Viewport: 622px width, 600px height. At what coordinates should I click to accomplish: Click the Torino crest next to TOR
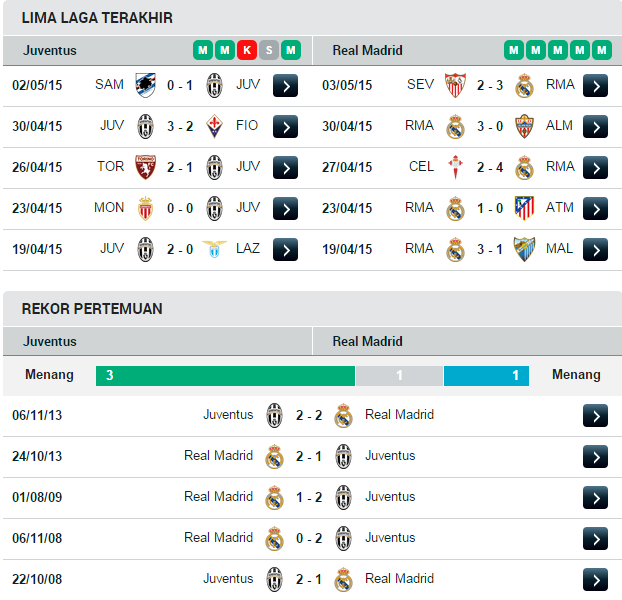(145, 167)
